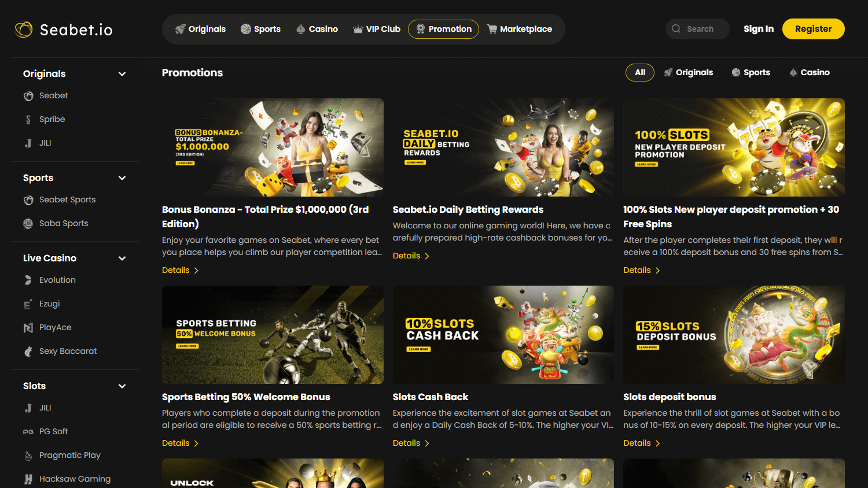Click the Originals filter rocket icon

tap(668, 72)
